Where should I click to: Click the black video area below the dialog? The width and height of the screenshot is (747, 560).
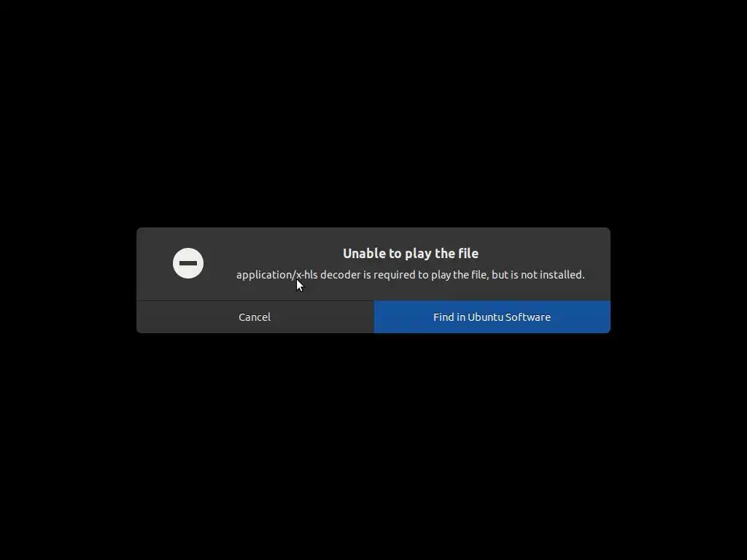[x=373, y=447]
